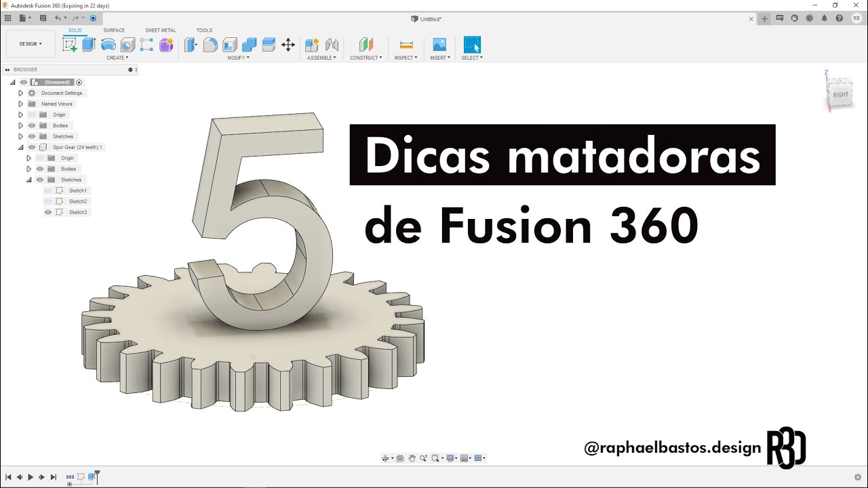Open the Orbit navigation tool
Screen dimensions: 868x488
(385, 458)
